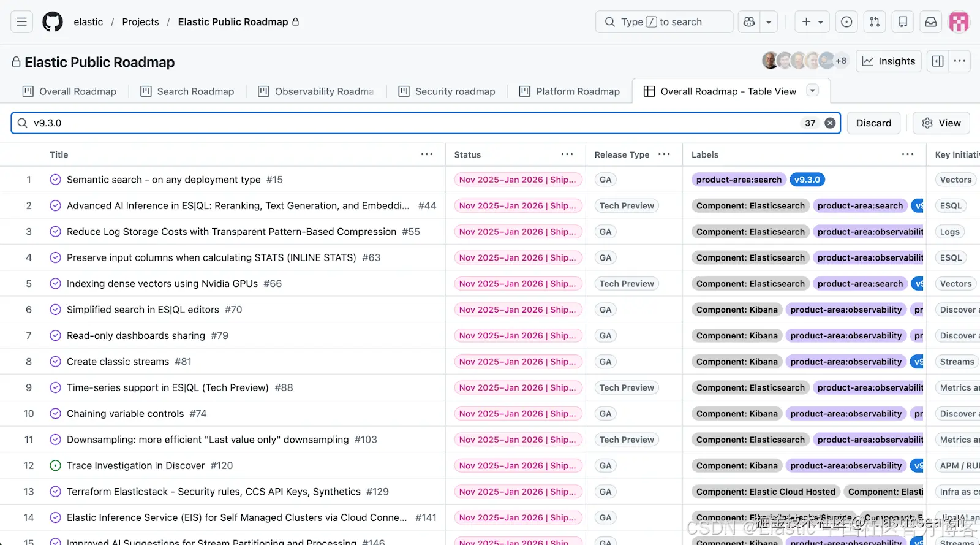Open the hamburger navigation menu
Screen dimensions: 980x545
[21, 22]
